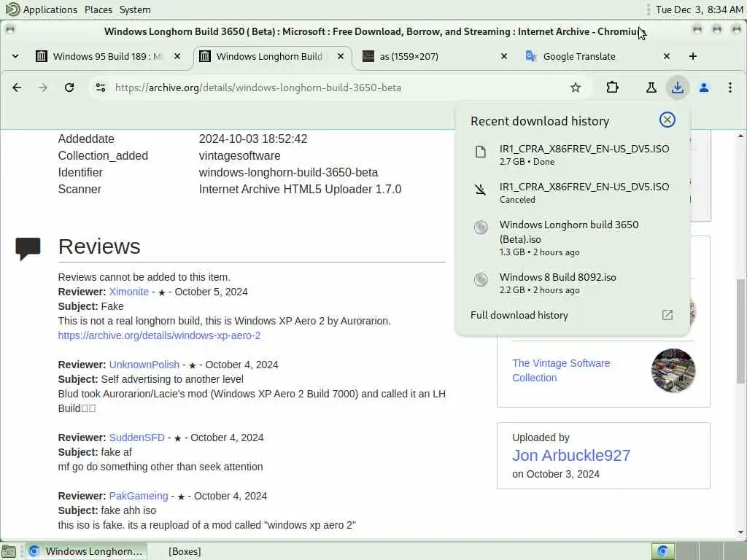Viewport: 747px width, 560px height.
Task: Open the windows-xp-aero-2 archive link
Action: click(159, 335)
